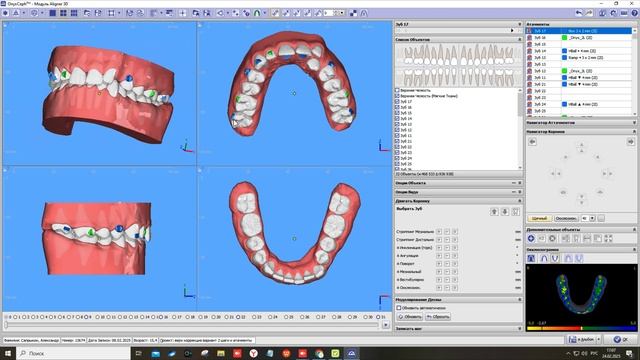Enable Обновить автоматически checkbox
640x360 pixels.
pyautogui.click(x=399, y=308)
